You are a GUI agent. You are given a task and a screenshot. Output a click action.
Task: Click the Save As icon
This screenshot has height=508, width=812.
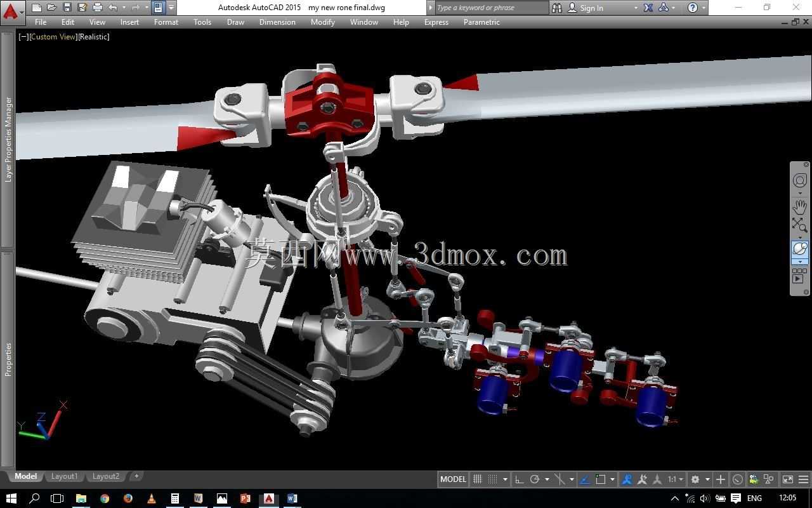pyautogui.click(x=82, y=8)
